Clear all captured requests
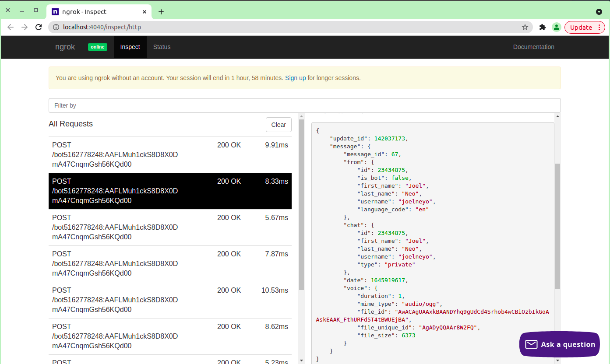The image size is (610, 364). pyautogui.click(x=279, y=125)
